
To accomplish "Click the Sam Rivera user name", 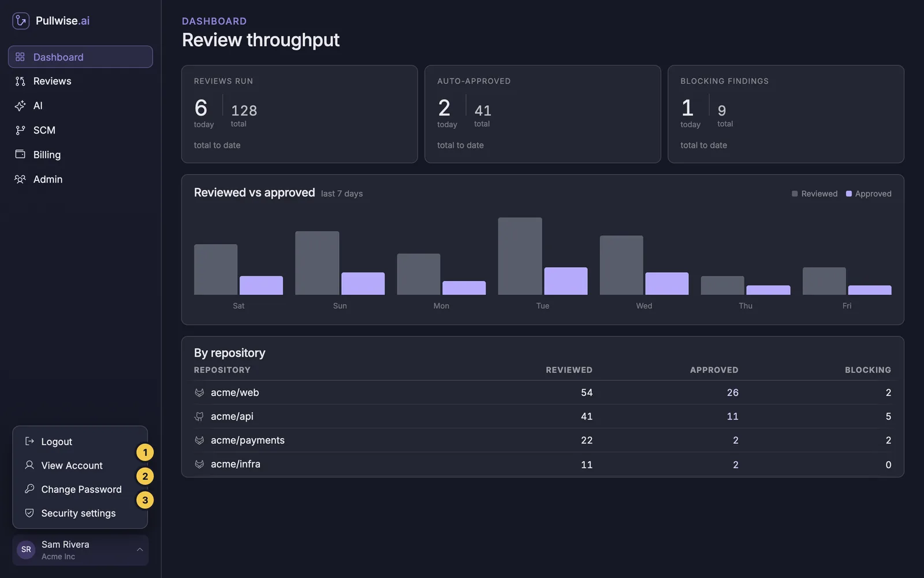I will [x=65, y=544].
